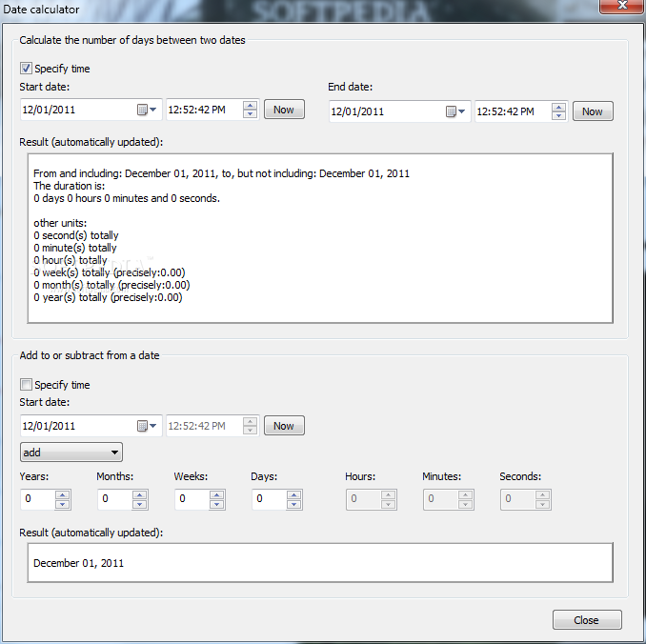This screenshot has height=644, width=646.
Task: Decrease End date time with down arrow
Action: [x=558, y=115]
